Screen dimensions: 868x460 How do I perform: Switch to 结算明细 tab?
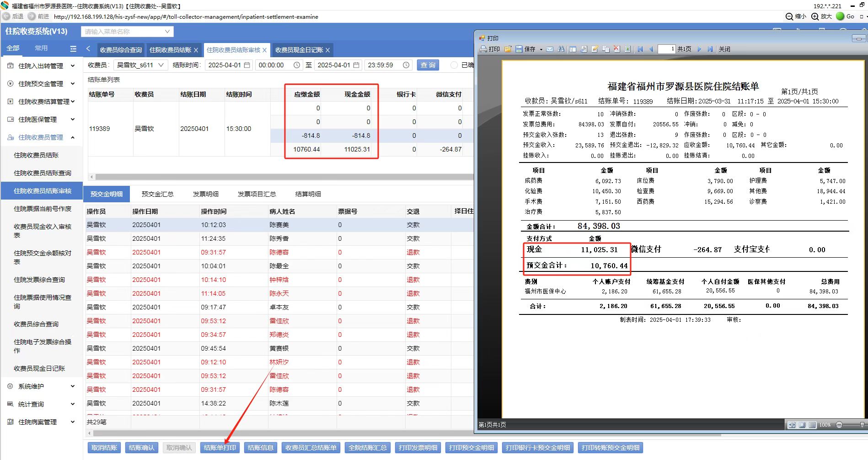tap(308, 194)
